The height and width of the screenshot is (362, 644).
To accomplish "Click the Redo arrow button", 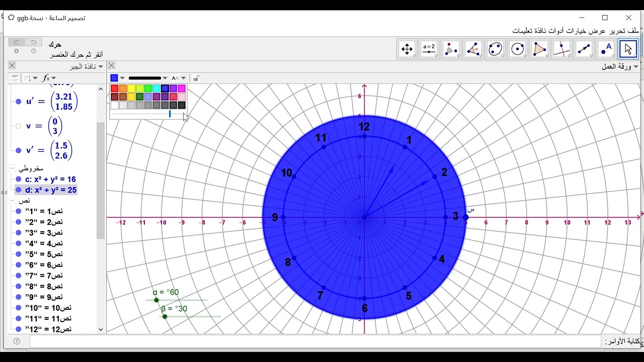I will click(17, 42).
